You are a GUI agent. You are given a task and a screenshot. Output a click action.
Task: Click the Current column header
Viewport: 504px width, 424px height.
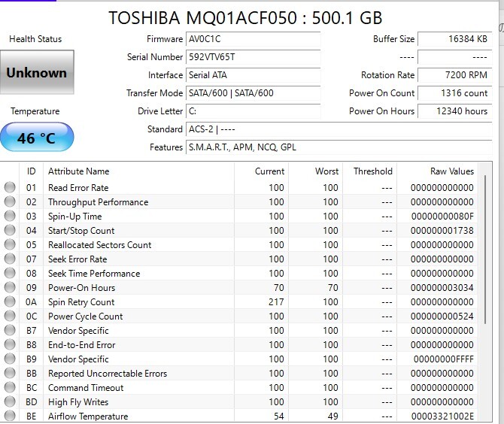coord(261,171)
